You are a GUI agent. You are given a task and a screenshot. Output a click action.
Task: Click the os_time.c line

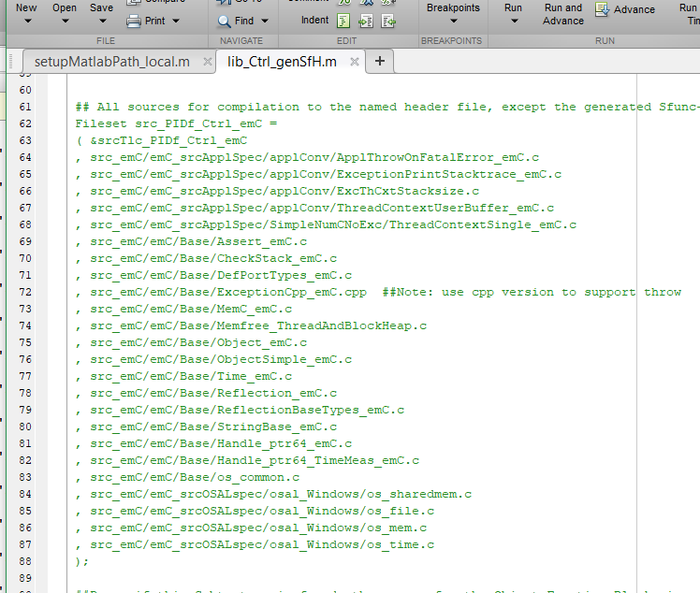coord(255,544)
